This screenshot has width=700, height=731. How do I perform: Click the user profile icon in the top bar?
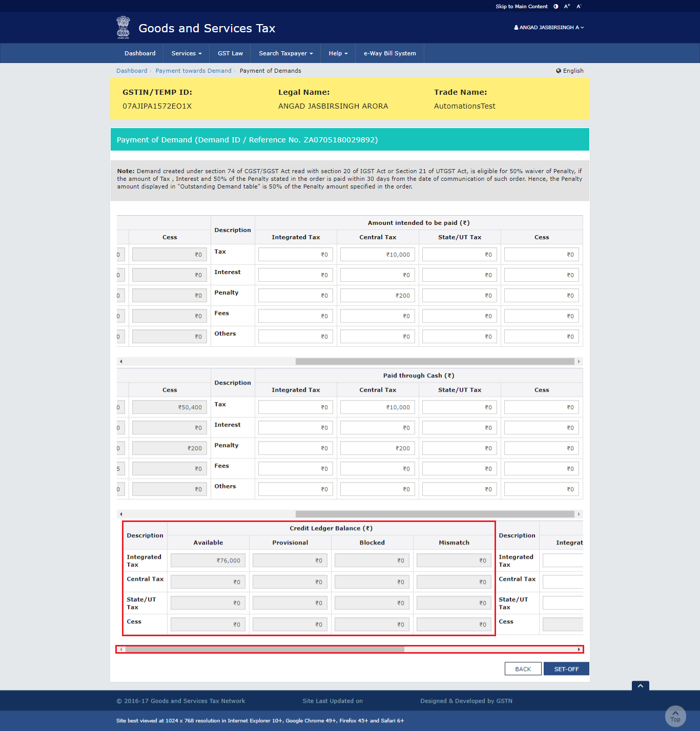click(516, 27)
